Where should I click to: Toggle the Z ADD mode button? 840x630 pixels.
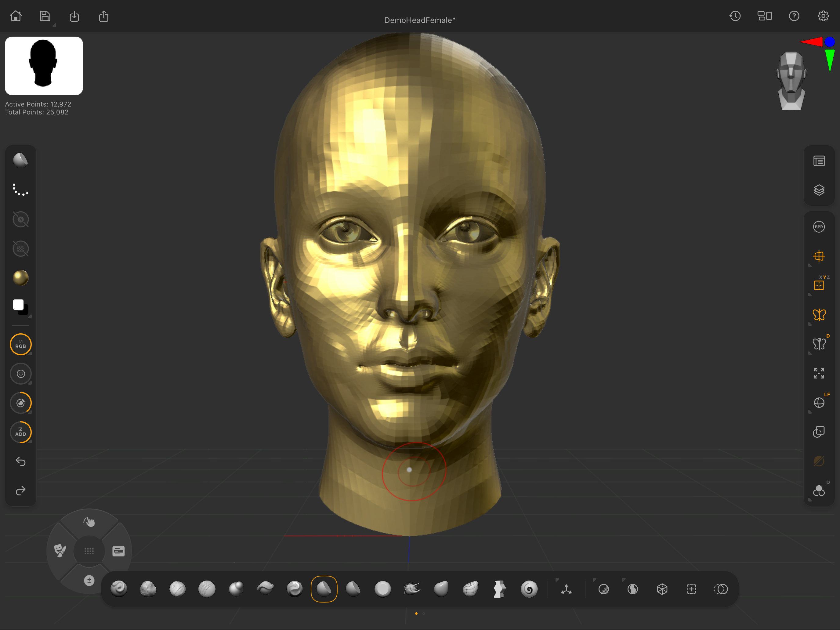20,432
